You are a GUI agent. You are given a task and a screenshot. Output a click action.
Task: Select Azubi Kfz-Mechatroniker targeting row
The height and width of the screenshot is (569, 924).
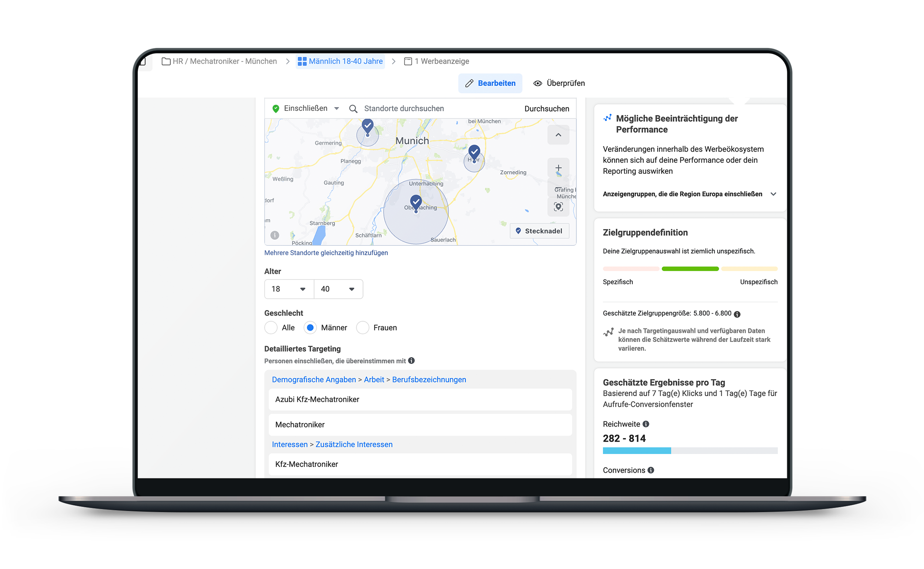(420, 399)
